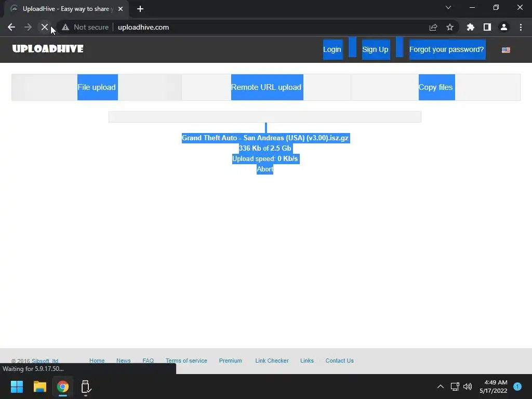532x399 pixels.
Task: Open the notification badge
Action: point(517,387)
